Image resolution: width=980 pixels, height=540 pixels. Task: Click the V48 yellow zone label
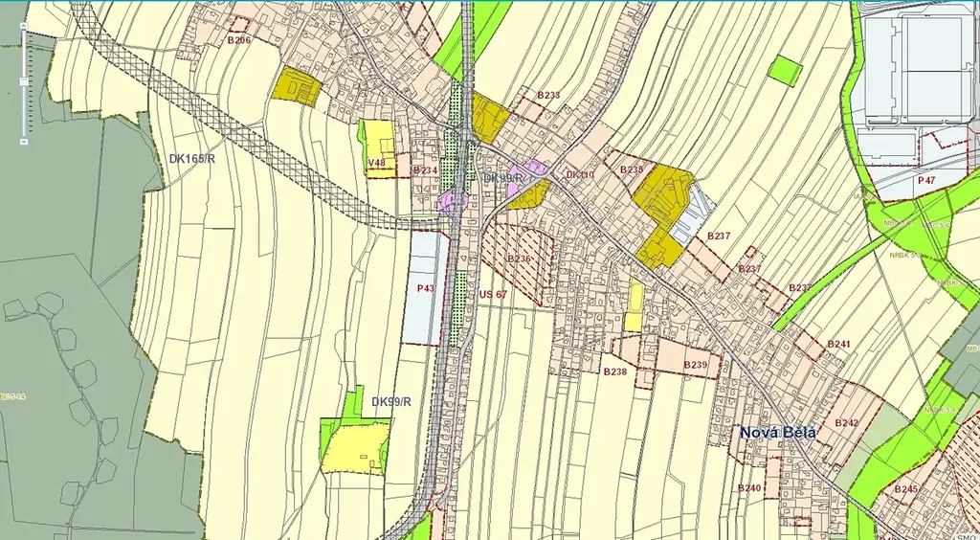[x=377, y=164]
